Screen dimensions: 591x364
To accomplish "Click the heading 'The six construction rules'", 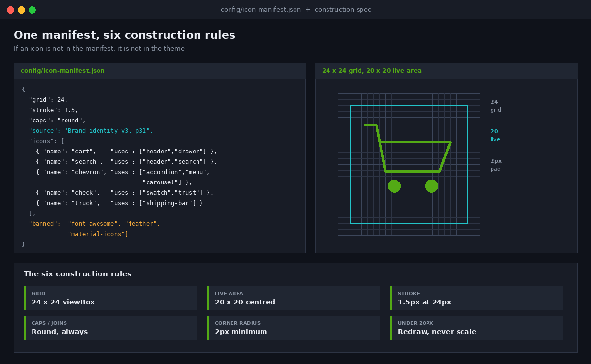I will [77, 274].
